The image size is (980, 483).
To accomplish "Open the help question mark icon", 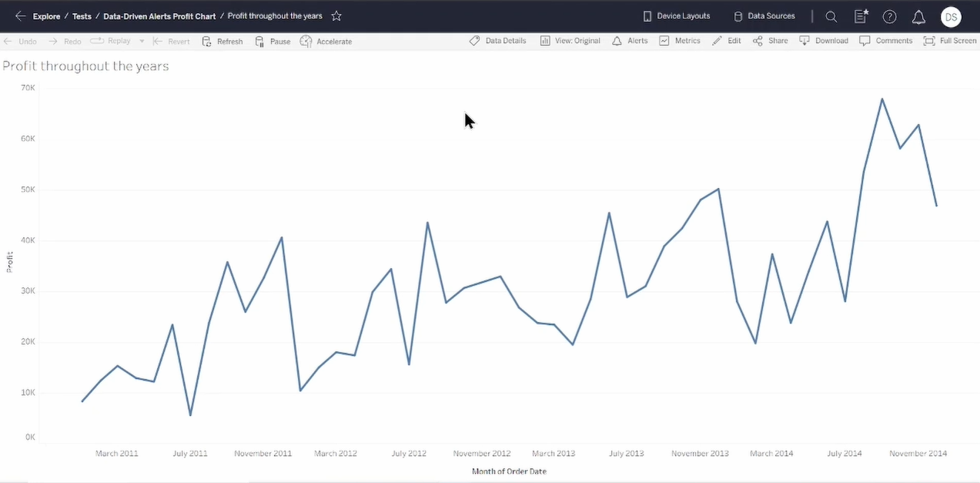I will (x=890, y=16).
